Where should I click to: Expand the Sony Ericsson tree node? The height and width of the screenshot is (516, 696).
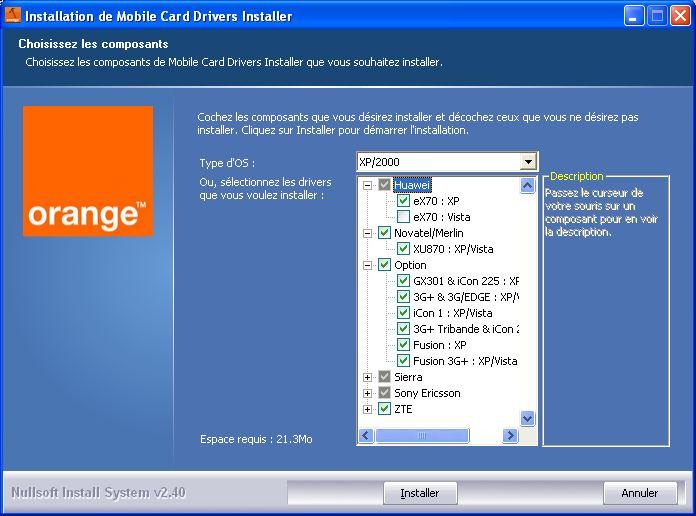[367, 393]
